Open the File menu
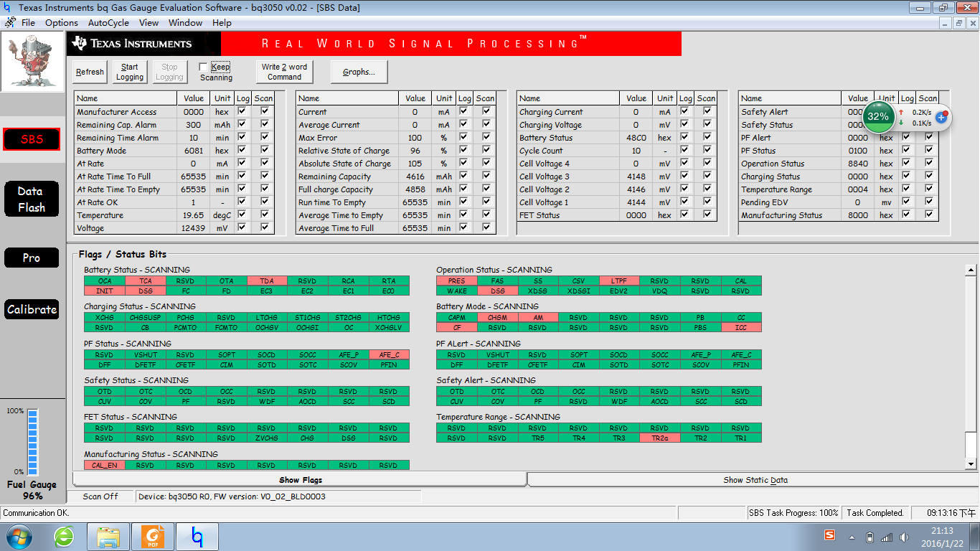Image resolution: width=980 pixels, height=551 pixels. 28,23
